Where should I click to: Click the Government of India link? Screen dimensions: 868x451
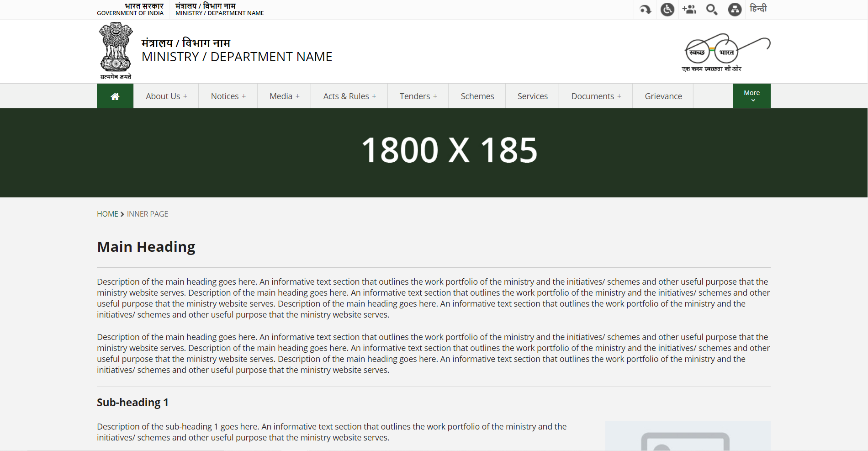click(x=130, y=10)
